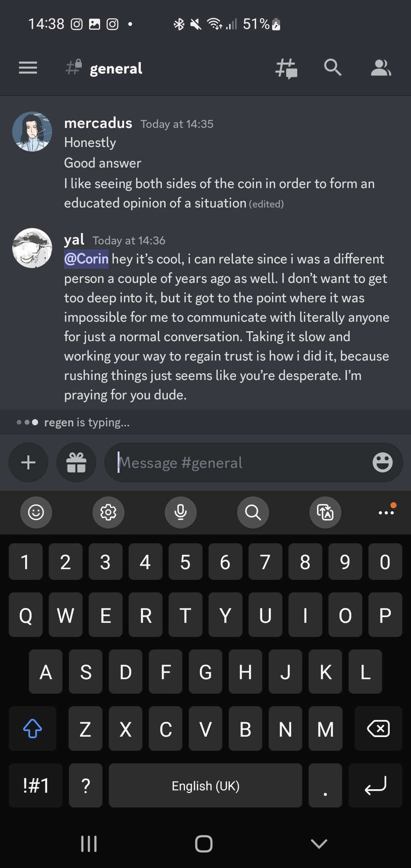Open yal's avatar profile
Viewport: 411px width, 868px height.
pos(32,248)
